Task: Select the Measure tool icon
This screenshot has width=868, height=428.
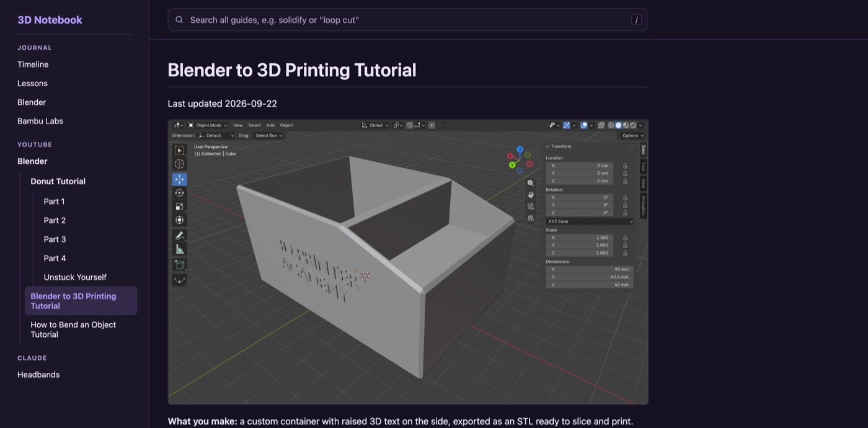Action: (179, 249)
